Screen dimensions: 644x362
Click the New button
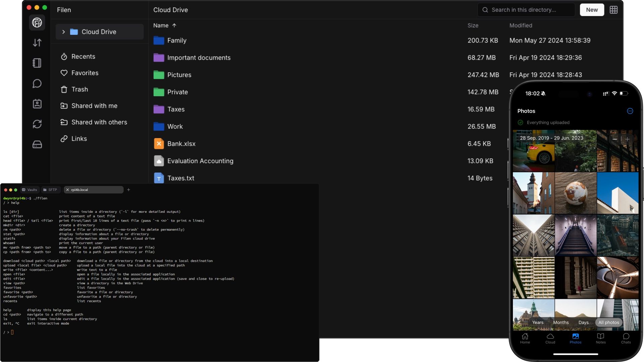tap(592, 10)
